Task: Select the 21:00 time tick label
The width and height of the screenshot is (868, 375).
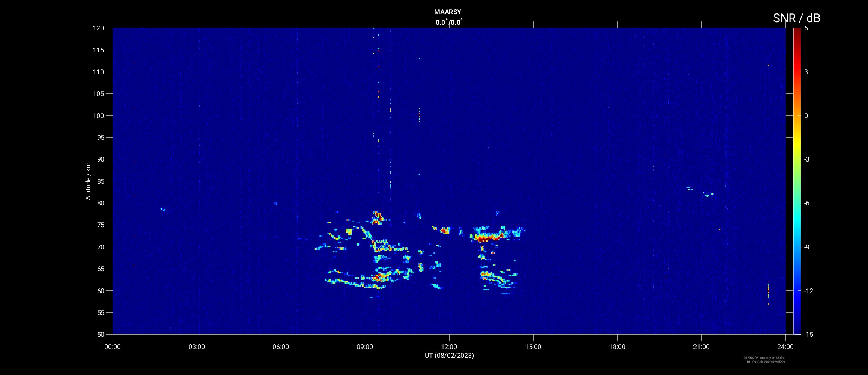Action: click(x=701, y=347)
